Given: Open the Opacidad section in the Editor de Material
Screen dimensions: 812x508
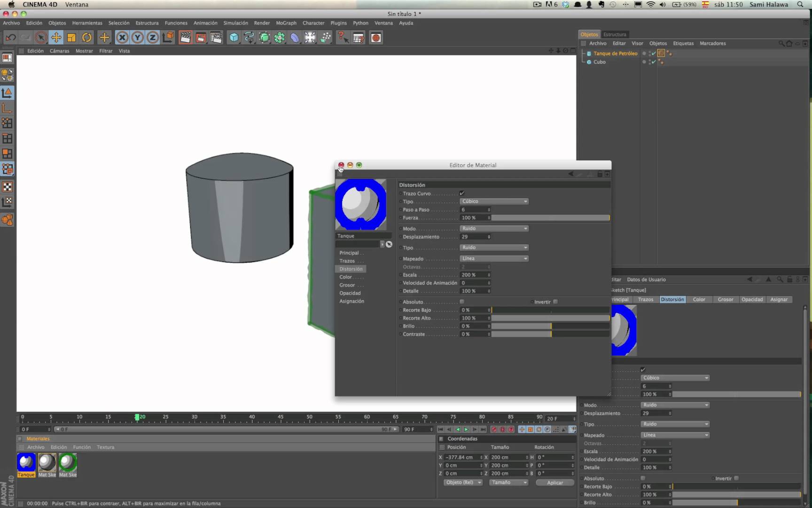Looking at the screenshot, I should 350,293.
